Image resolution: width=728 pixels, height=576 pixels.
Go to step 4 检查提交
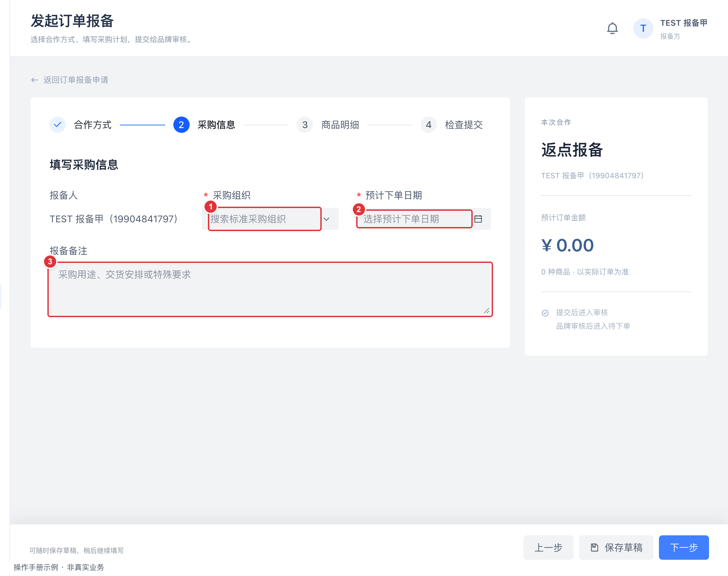click(x=452, y=125)
